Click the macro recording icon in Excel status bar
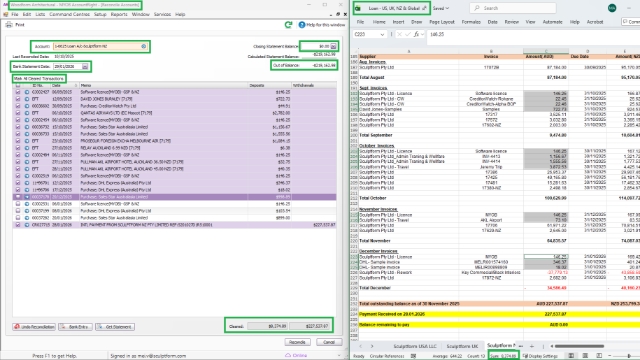Viewport: 640px width, 360px height. click(413, 356)
